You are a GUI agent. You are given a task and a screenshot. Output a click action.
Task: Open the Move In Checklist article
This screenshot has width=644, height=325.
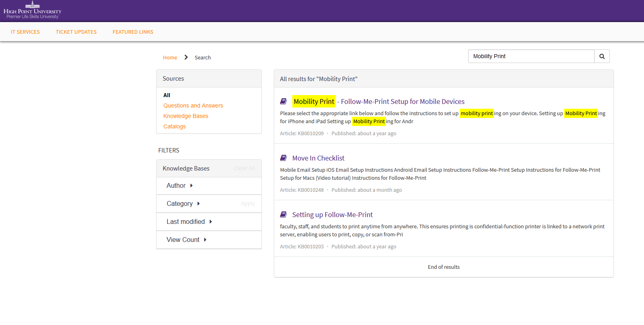pyautogui.click(x=318, y=158)
